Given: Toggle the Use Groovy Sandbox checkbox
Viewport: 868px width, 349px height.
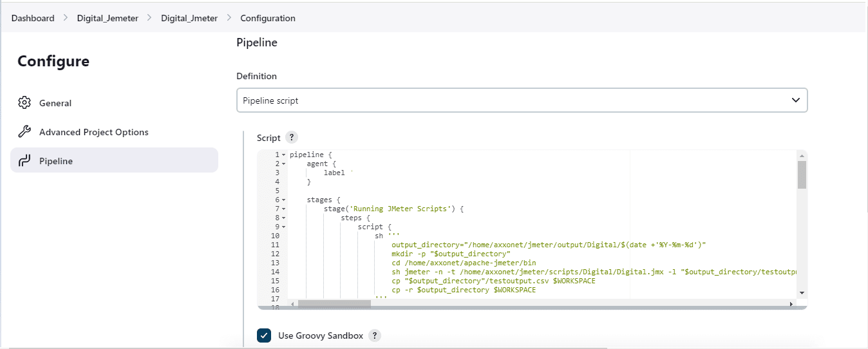Looking at the screenshot, I should click(x=264, y=335).
